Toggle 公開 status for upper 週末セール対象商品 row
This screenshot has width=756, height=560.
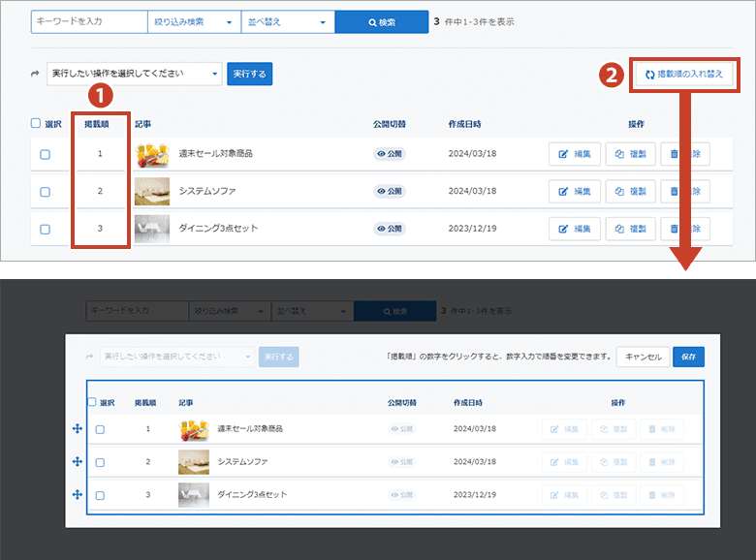coord(389,154)
